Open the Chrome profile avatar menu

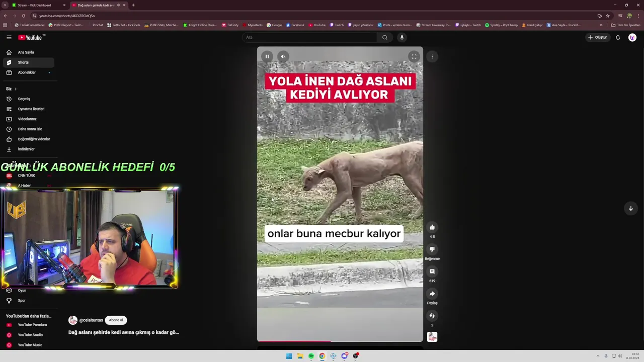629,16
